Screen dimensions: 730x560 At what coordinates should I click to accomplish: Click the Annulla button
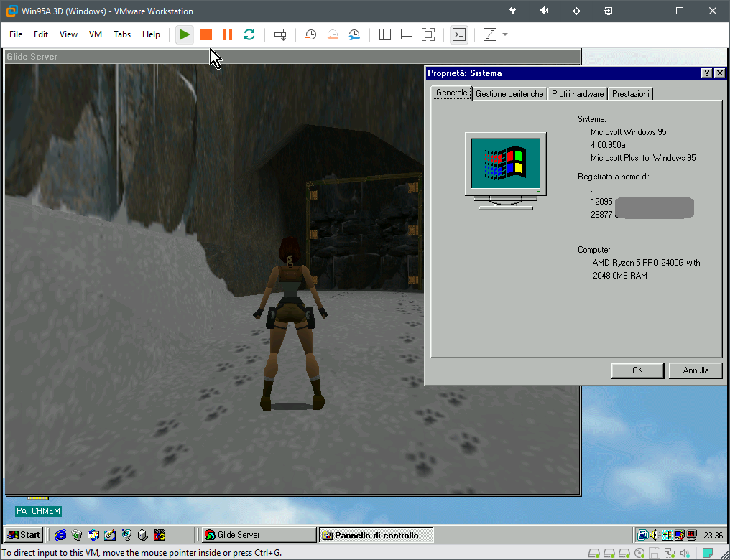pyautogui.click(x=696, y=370)
